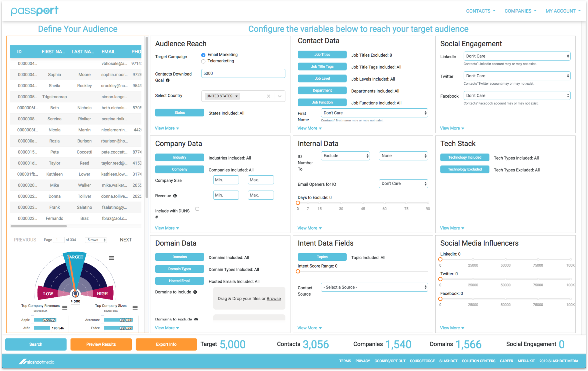This screenshot has height=371, width=588.
Task: Change the rows per page selector
Action: (96, 240)
